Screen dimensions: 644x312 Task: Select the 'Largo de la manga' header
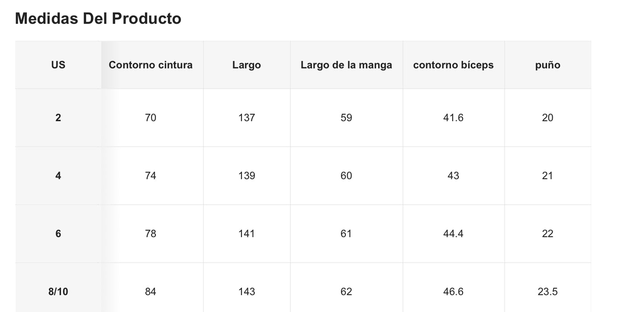coord(346,65)
